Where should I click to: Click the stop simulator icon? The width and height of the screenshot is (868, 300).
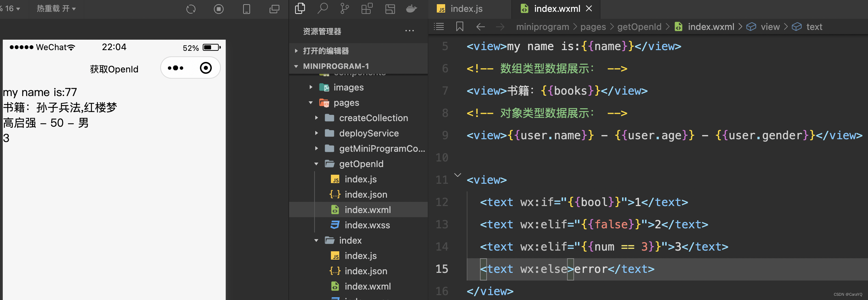pos(219,9)
